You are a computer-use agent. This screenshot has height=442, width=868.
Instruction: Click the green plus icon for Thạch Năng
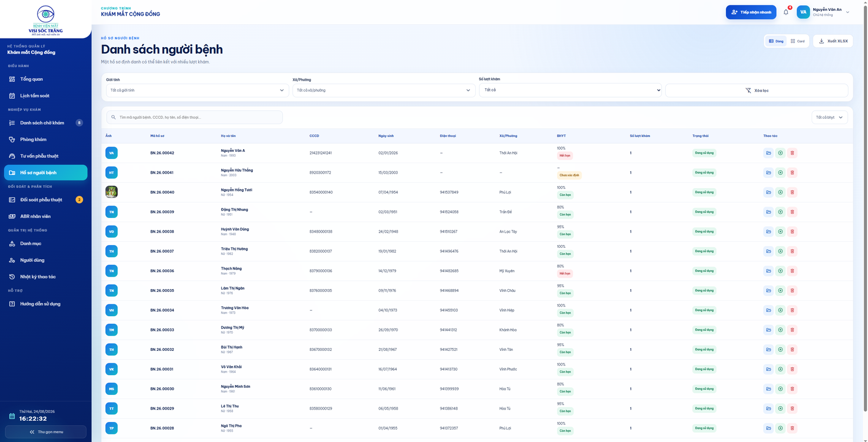780,271
